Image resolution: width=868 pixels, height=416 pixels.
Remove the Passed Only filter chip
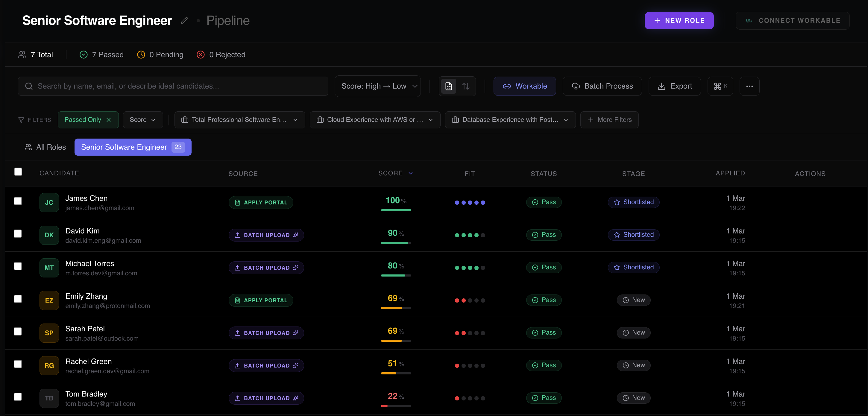click(x=108, y=120)
